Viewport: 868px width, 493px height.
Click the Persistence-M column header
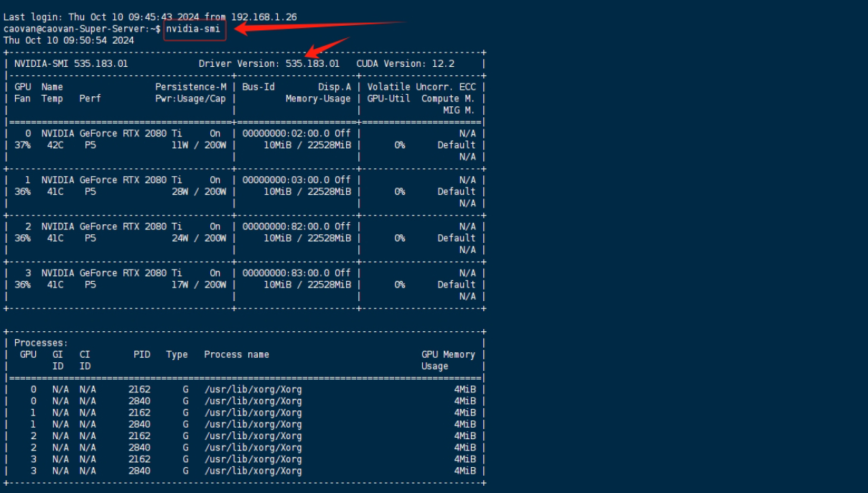click(190, 87)
